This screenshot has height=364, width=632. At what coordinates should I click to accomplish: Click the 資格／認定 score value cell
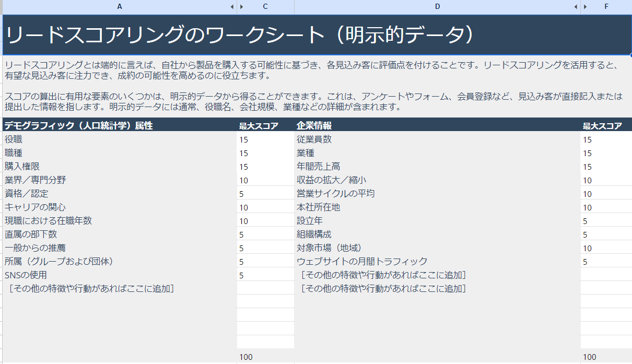coord(265,194)
